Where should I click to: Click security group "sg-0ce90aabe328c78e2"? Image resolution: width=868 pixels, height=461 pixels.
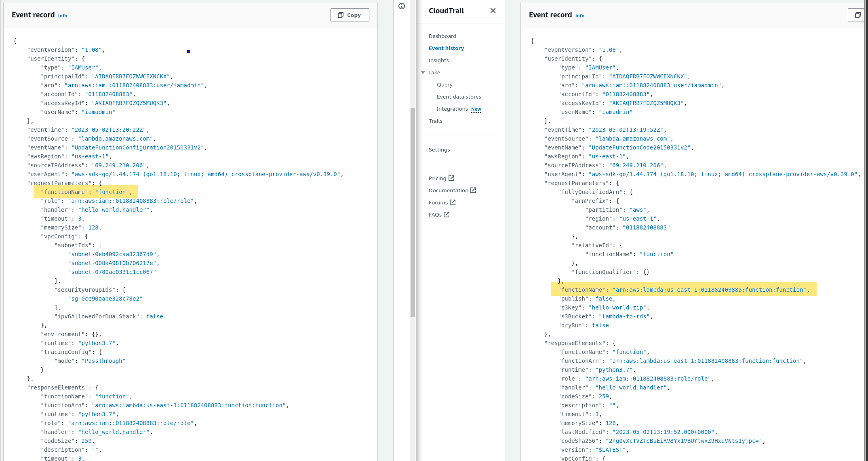point(105,299)
